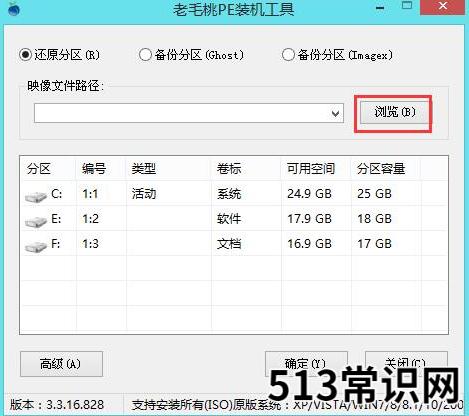Click the 高级 (A) advanced button
469x416 pixels.
pyautogui.click(x=61, y=364)
